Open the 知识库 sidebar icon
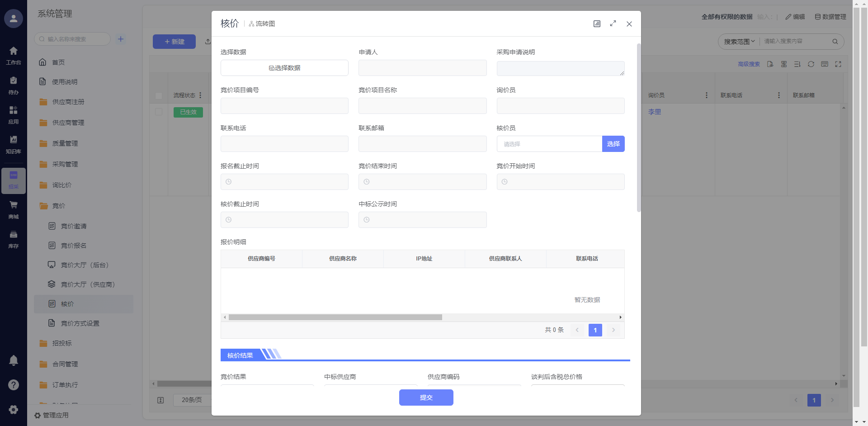This screenshot has width=868, height=426. coord(14,144)
